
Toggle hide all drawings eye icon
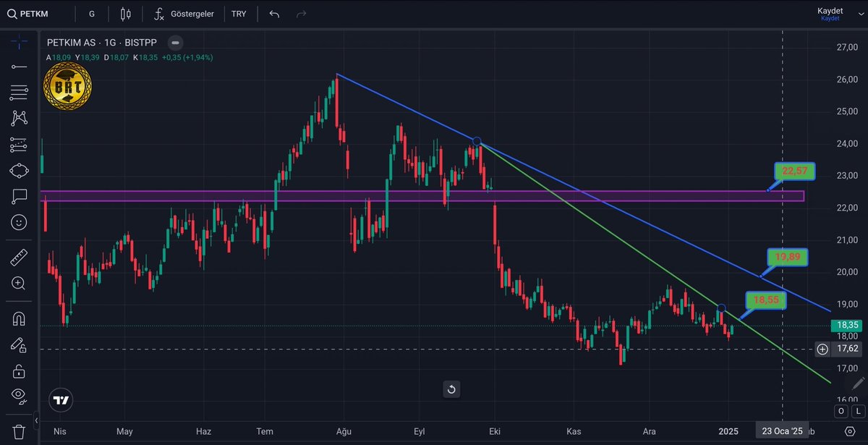pyautogui.click(x=19, y=396)
